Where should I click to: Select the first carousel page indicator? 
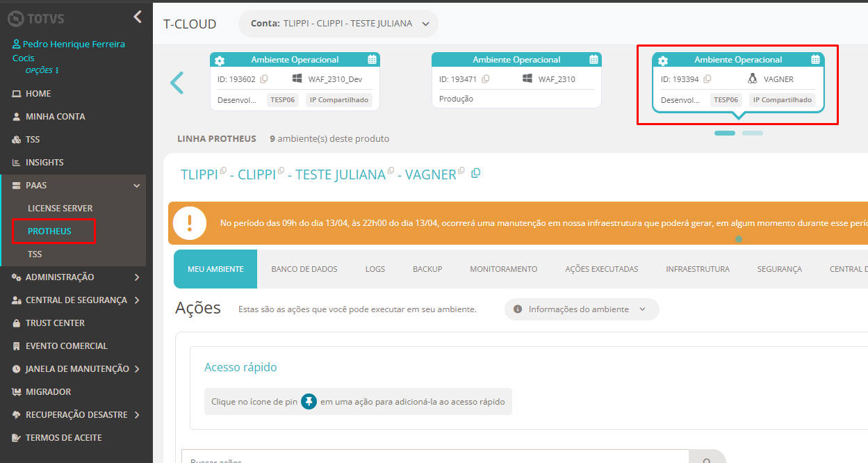[x=725, y=133]
